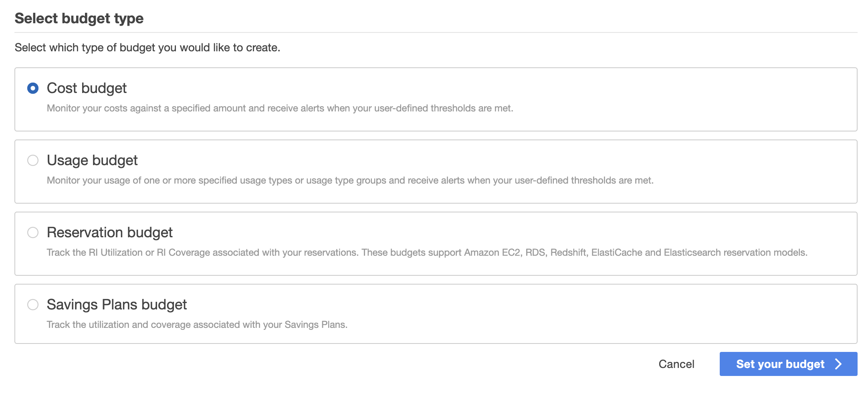The width and height of the screenshot is (868, 396).
Task: Pick the Savings Plans budget radio button
Action: 33,305
